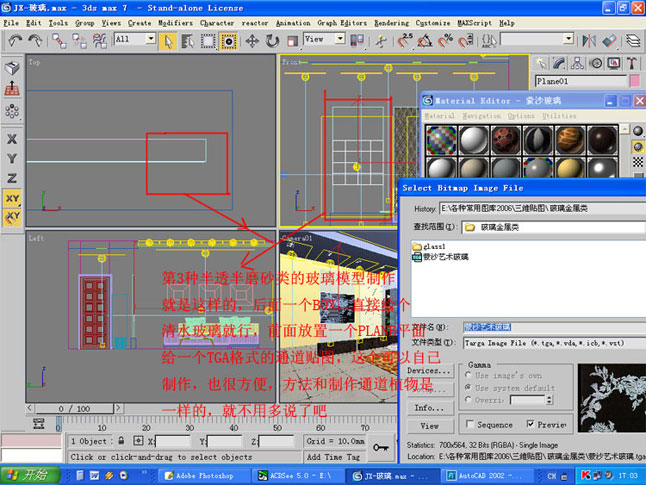Click the pink object color swatch beside Plane01
646x485 pixels.
pyautogui.click(x=635, y=81)
